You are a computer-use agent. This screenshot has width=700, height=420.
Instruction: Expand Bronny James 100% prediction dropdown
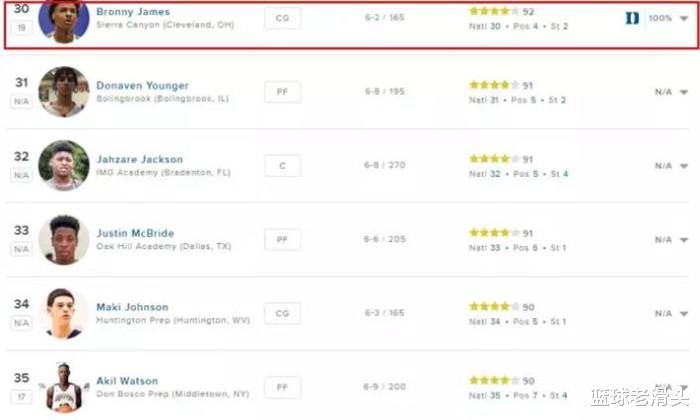point(684,18)
